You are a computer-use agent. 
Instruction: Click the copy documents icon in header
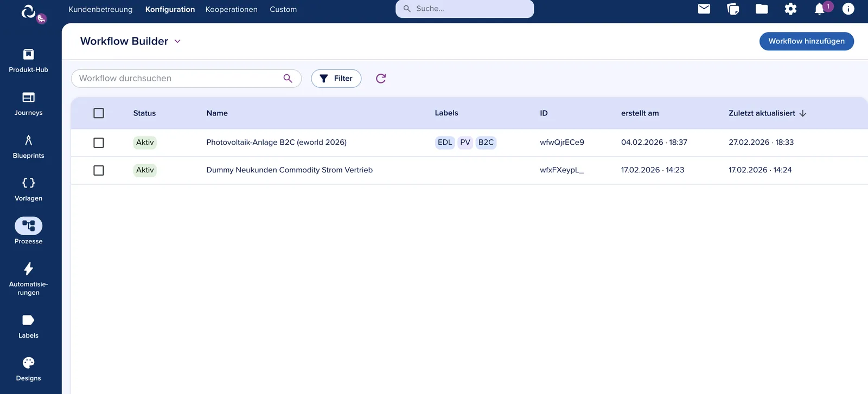(x=733, y=9)
